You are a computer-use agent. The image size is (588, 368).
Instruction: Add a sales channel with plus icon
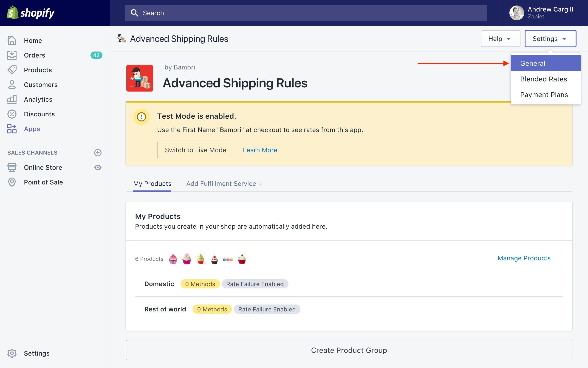98,152
